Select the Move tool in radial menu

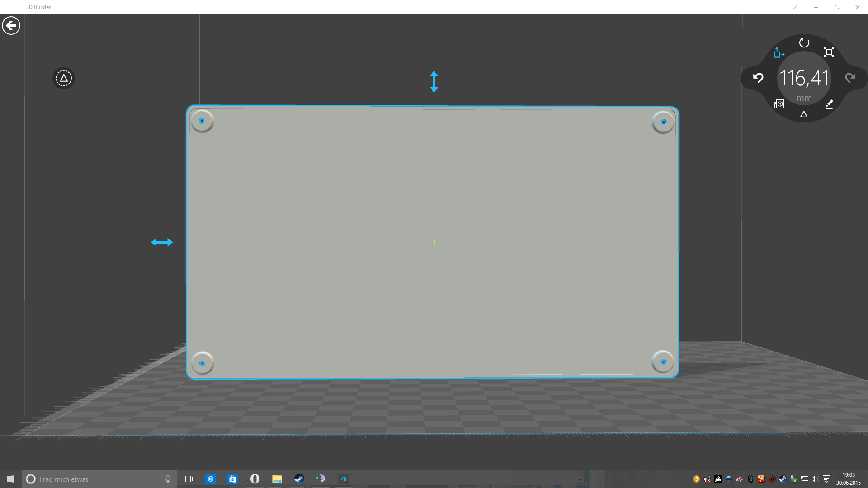(778, 53)
